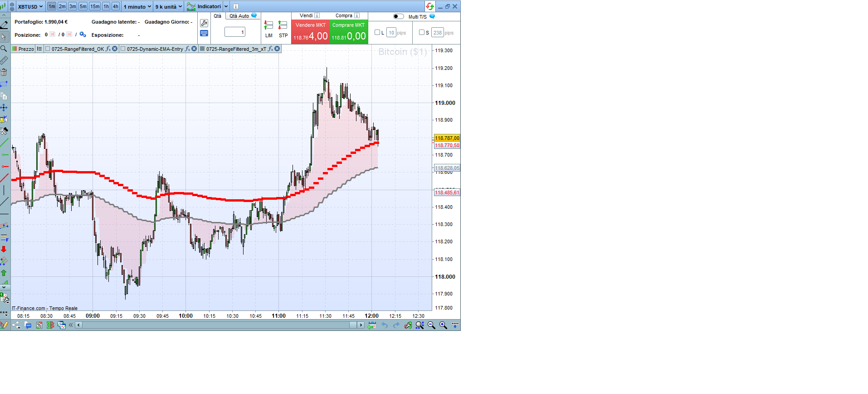Switch to the 1h timeframe
Screen dimensions: 868x394
coord(106,6)
